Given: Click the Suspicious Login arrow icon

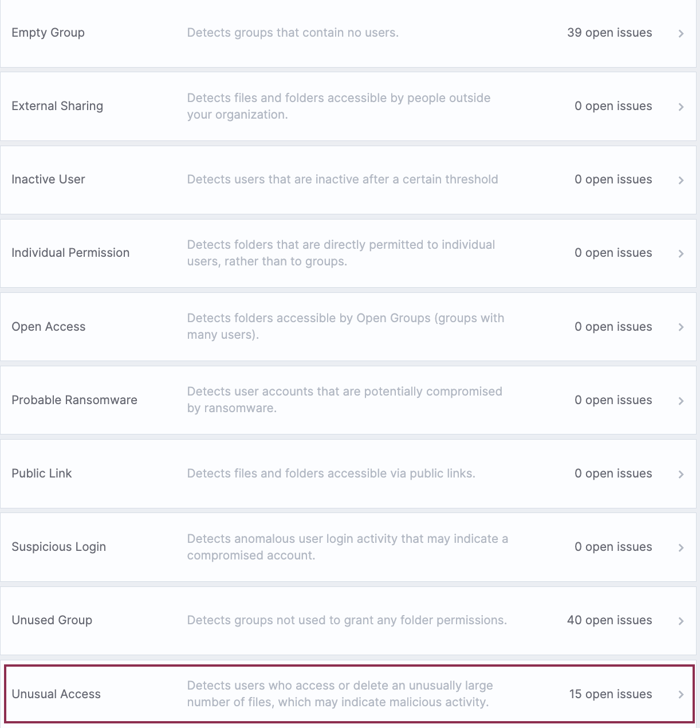Looking at the screenshot, I should (681, 547).
